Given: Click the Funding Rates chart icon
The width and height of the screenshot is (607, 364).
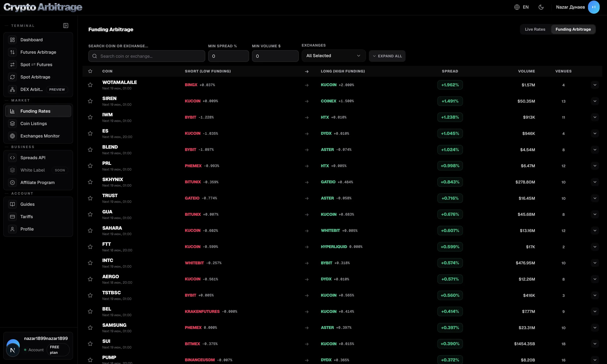Looking at the screenshot, I should (x=13, y=111).
